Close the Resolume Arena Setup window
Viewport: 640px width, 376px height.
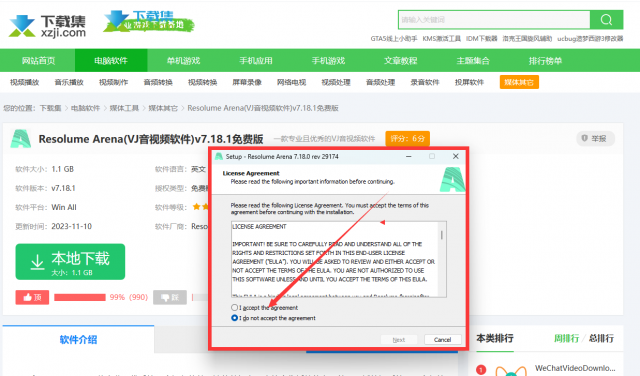(x=456, y=156)
